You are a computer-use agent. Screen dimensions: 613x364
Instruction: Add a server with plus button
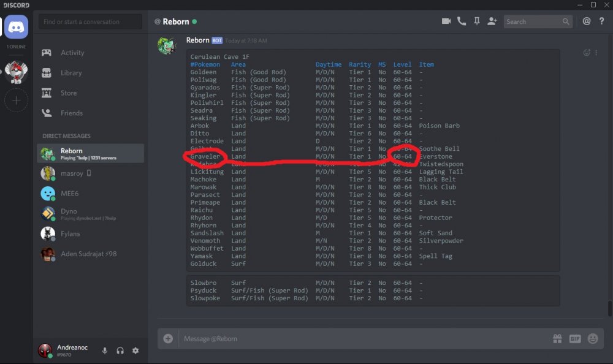[x=17, y=100]
